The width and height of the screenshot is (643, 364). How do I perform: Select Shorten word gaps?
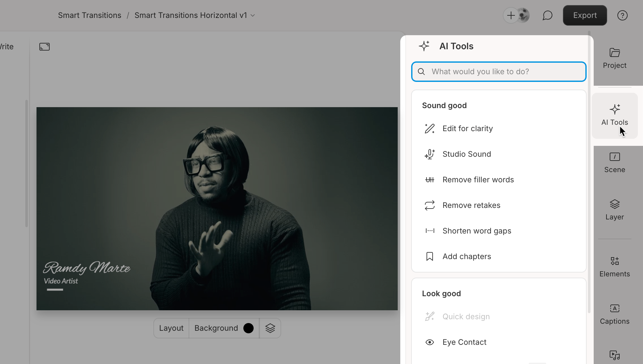tap(499, 231)
